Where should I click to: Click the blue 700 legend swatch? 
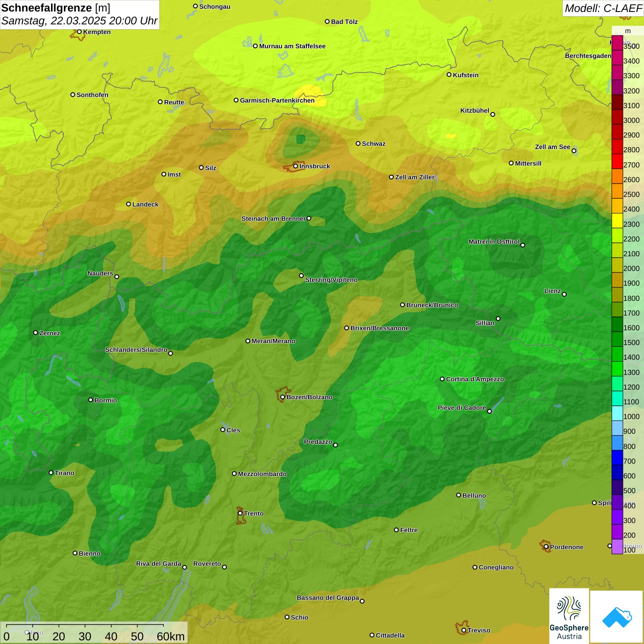[617, 458]
